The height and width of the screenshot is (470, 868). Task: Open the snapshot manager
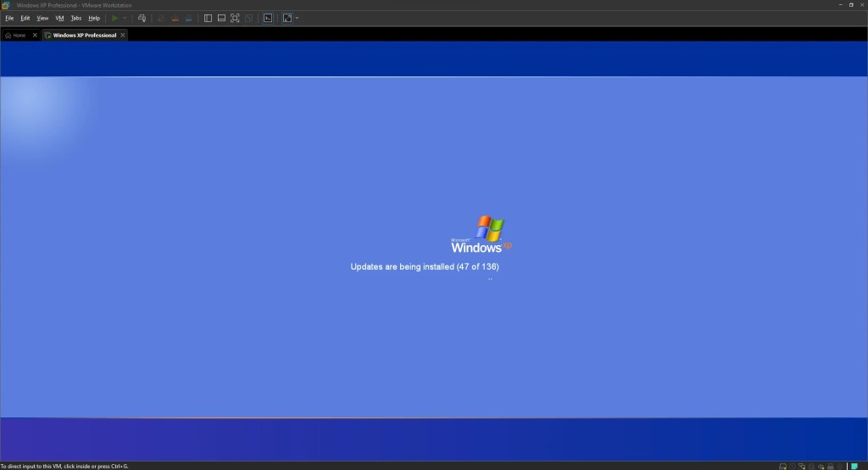click(189, 19)
